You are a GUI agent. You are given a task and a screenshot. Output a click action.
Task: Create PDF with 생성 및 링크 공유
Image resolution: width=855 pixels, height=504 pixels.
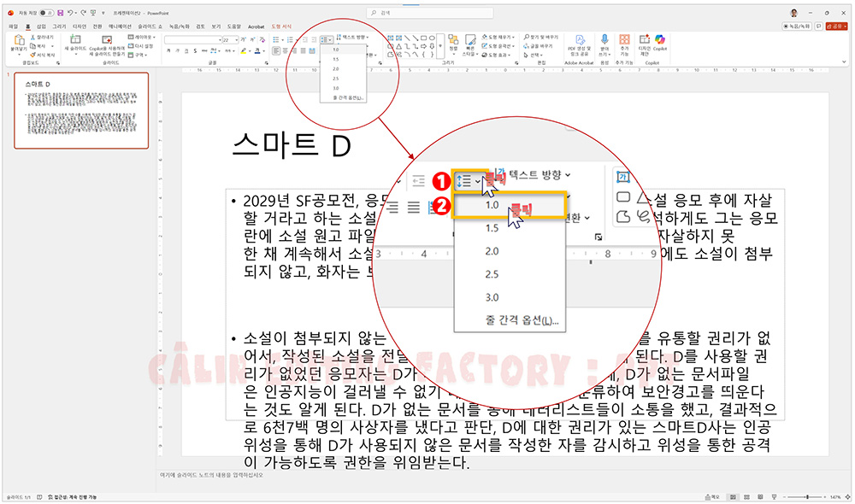[580, 44]
